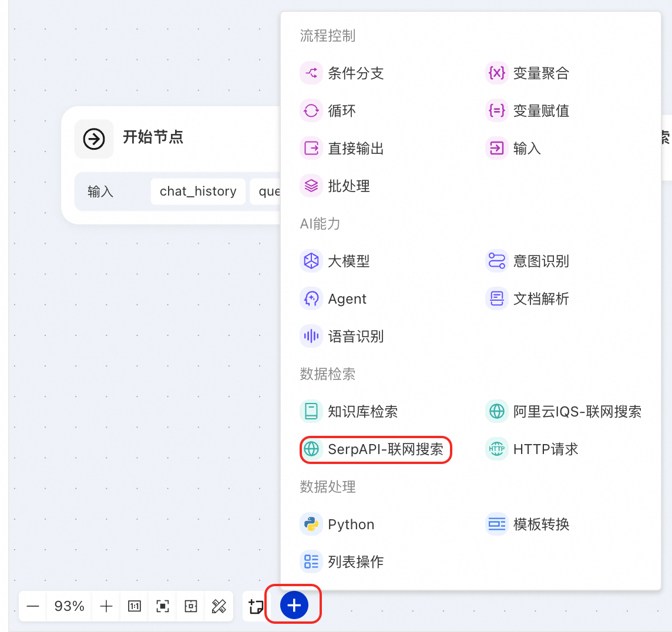Image resolution: width=672 pixels, height=632 pixels.
Task: Select 变量聚合 menu entry
Action: coord(527,73)
